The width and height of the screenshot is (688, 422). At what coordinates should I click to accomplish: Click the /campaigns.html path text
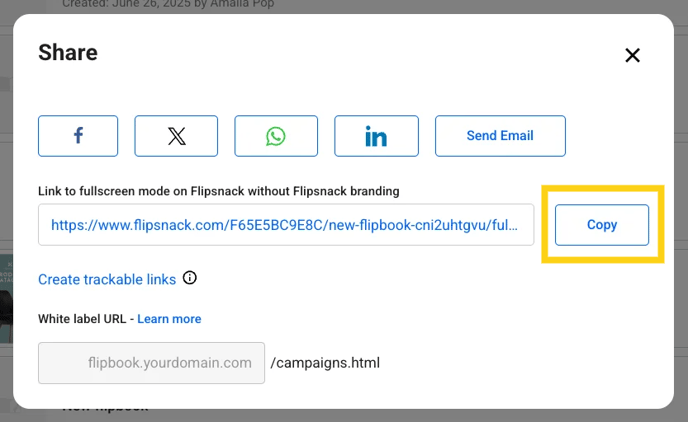click(x=325, y=363)
